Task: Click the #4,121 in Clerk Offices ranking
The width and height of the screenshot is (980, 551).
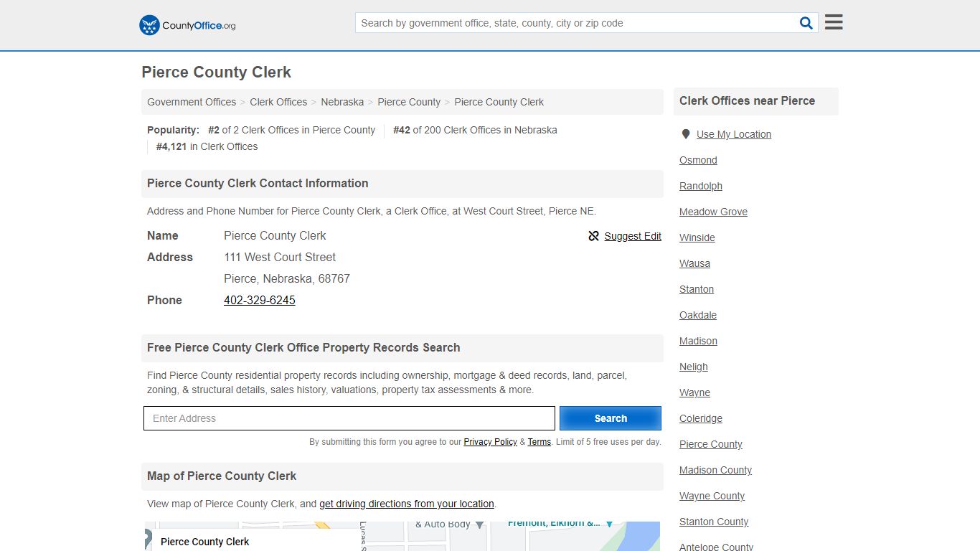Action: click(207, 146)
